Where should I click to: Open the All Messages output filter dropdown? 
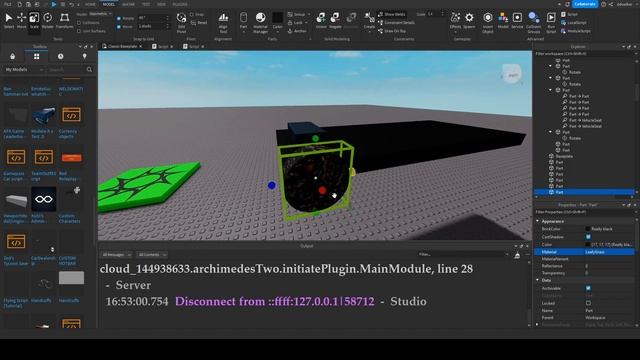(116, 255)
